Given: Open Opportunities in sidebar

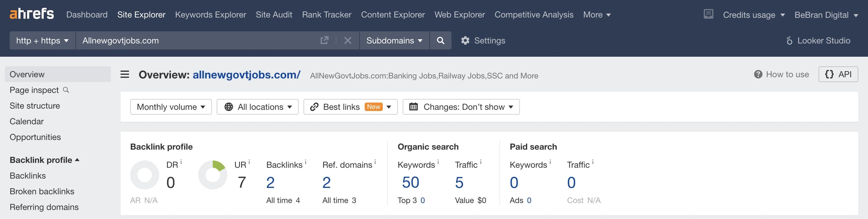Looking at the screenshot, I should pyautogui.click(x=35, y=137).
